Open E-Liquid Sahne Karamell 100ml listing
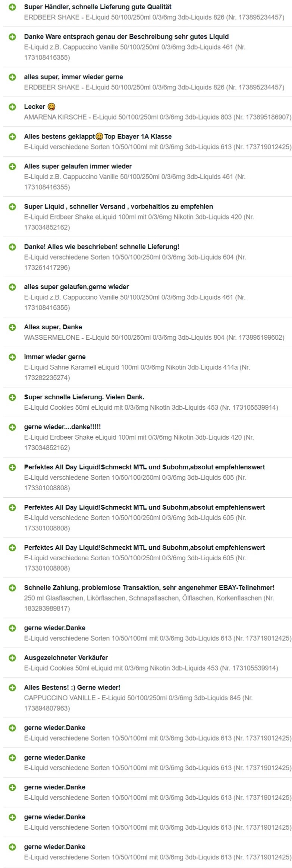Screen dimensions: 292x868 [x=137, y=372]
